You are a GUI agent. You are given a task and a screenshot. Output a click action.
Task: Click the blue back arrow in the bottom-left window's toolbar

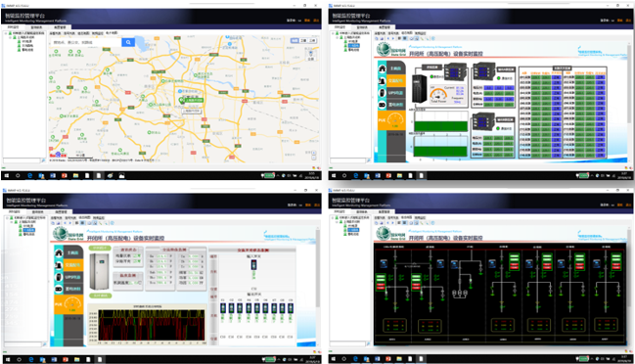pyautogui.click(x=64, y=223)
